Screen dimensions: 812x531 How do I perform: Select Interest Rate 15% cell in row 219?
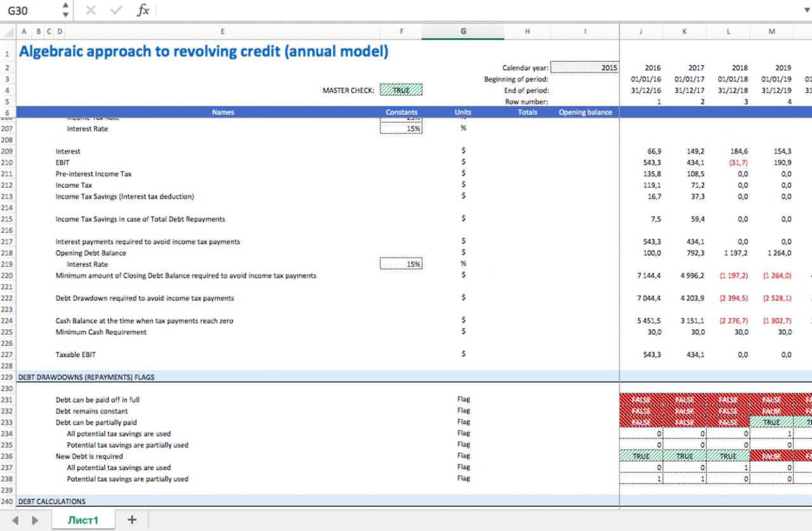pos(401,264)
